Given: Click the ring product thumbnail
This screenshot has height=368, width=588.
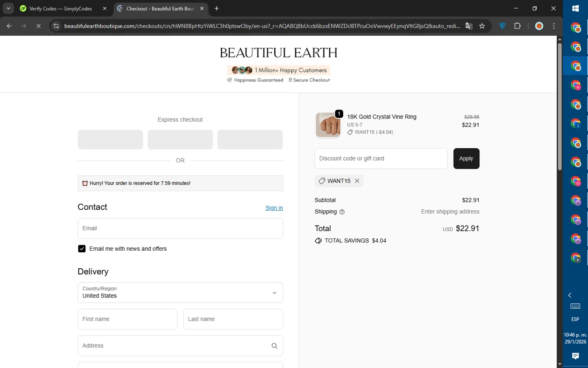Looking at the screenshot, I should (328, 125).
